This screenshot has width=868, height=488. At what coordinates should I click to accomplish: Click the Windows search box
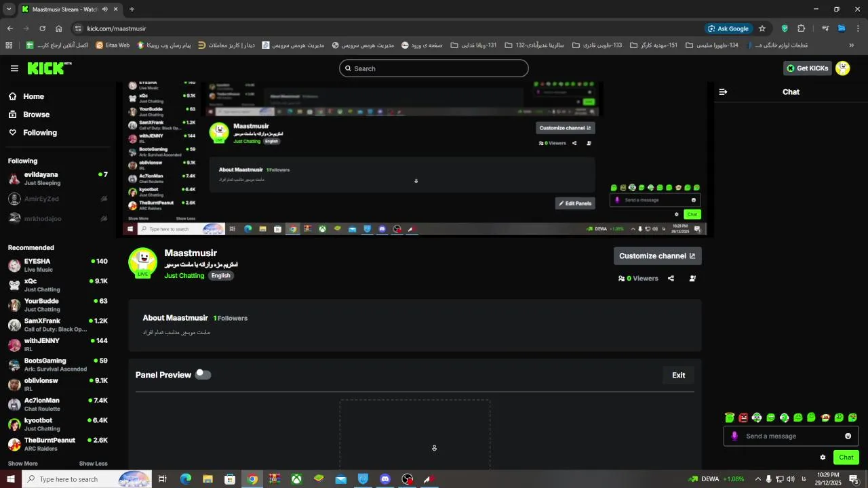(86, 479)
